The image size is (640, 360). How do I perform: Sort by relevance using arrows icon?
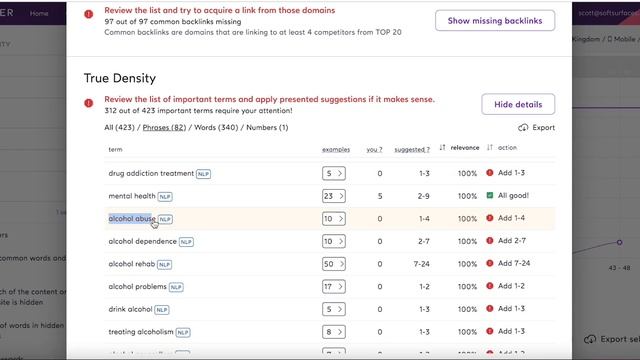click(x=442, y=147)
